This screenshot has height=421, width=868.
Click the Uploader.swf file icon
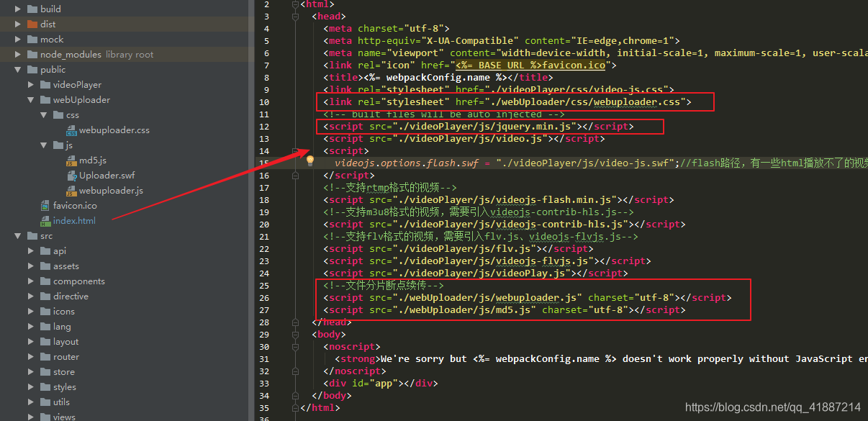point(70,175)
